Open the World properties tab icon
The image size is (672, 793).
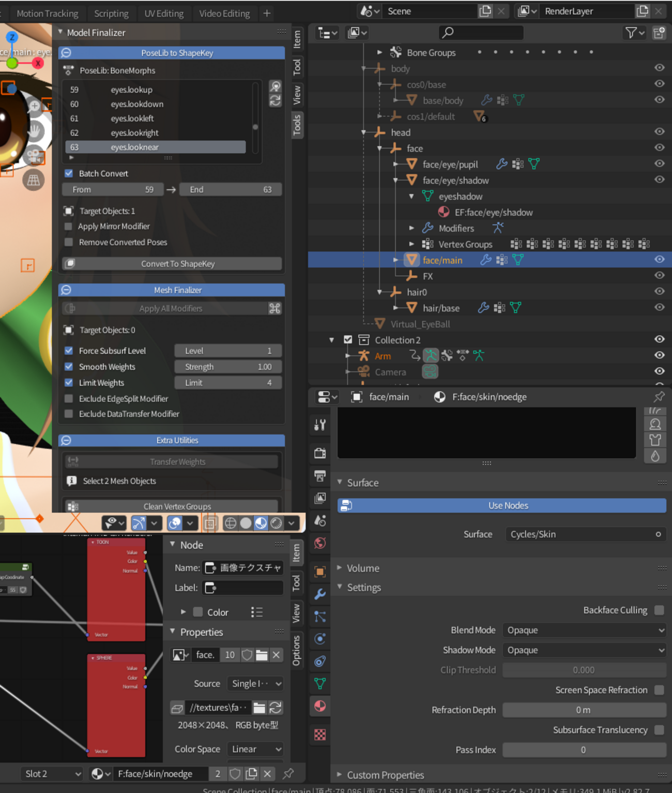tap(320, 543)
